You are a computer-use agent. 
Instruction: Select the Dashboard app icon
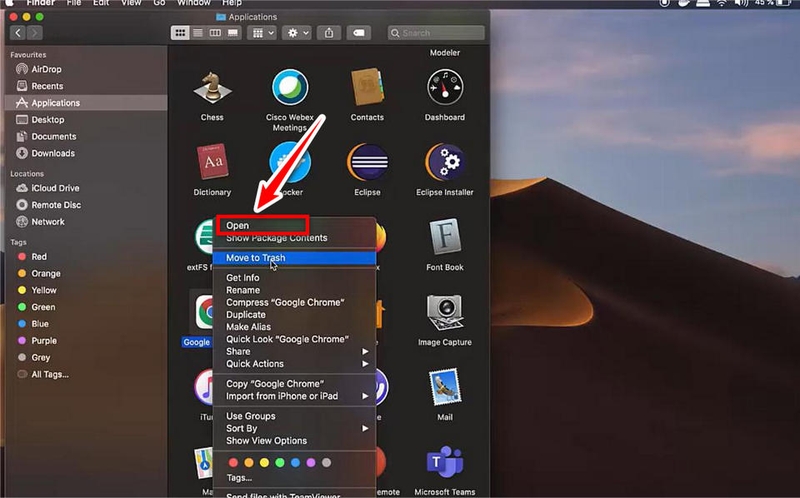pyautogui.click(x=445, y=87)
